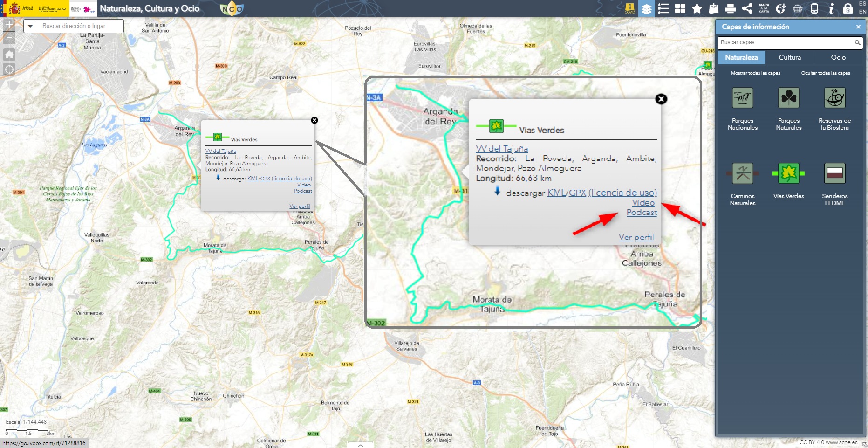This screenshot has height=448, width=868.
Task: Switch to the Ocio tab
Action: tap(838, 57)
